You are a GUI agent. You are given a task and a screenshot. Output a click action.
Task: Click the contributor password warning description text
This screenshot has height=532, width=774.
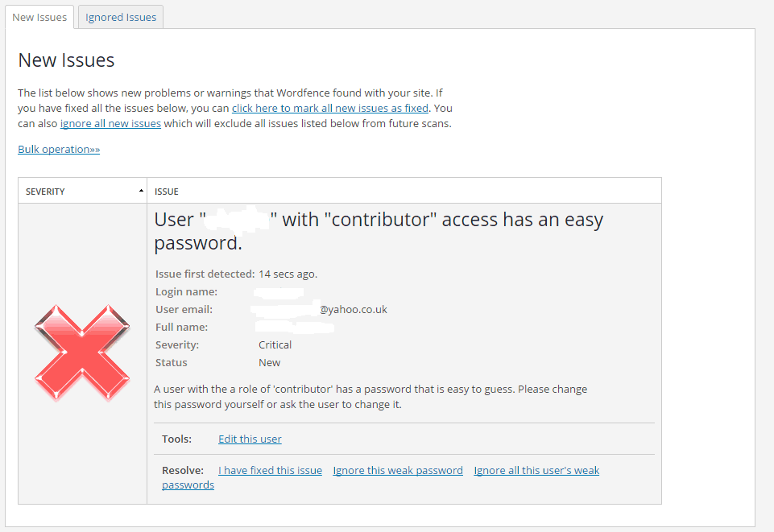click(370, 397)
